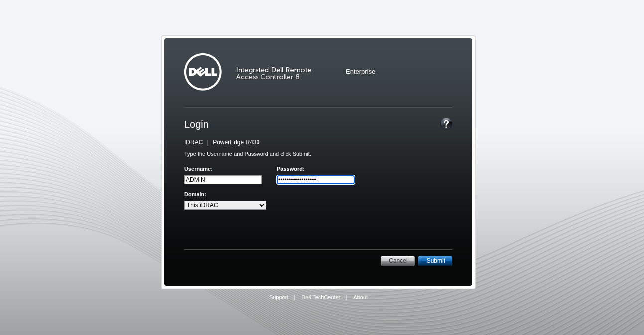The width and height of the screenshot is (644, 335).
Task: Click the help icon beside the Login heading
Action: [446, 124]
